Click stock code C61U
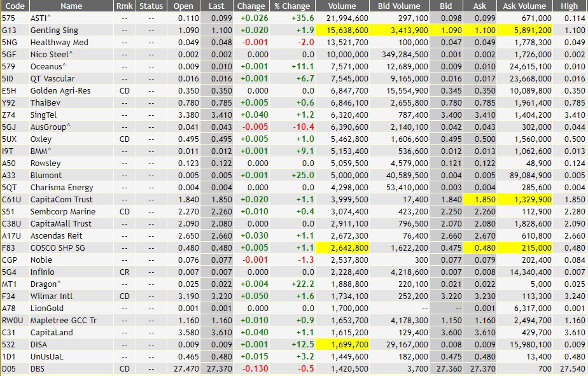The width and height of the screenshot is (588, 376). [11, 199]
